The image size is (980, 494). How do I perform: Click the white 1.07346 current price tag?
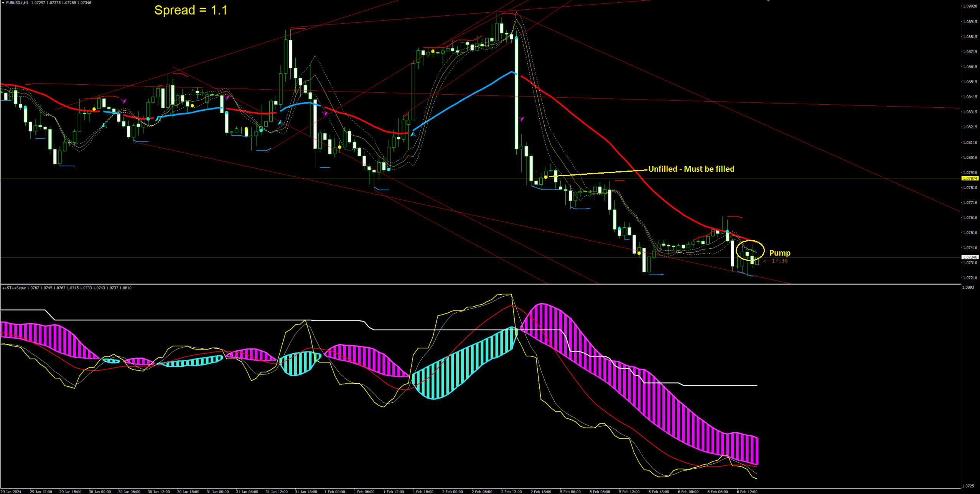970,257
